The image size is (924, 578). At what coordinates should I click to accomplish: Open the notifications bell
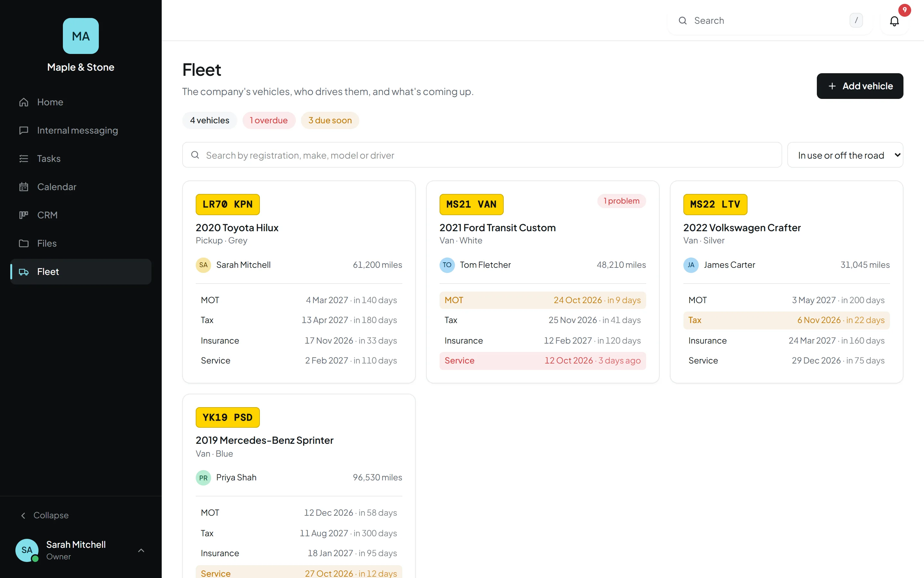[894, 21]
